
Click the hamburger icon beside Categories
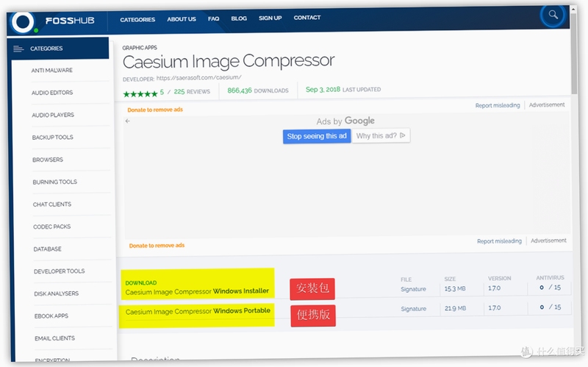point(18,49)
